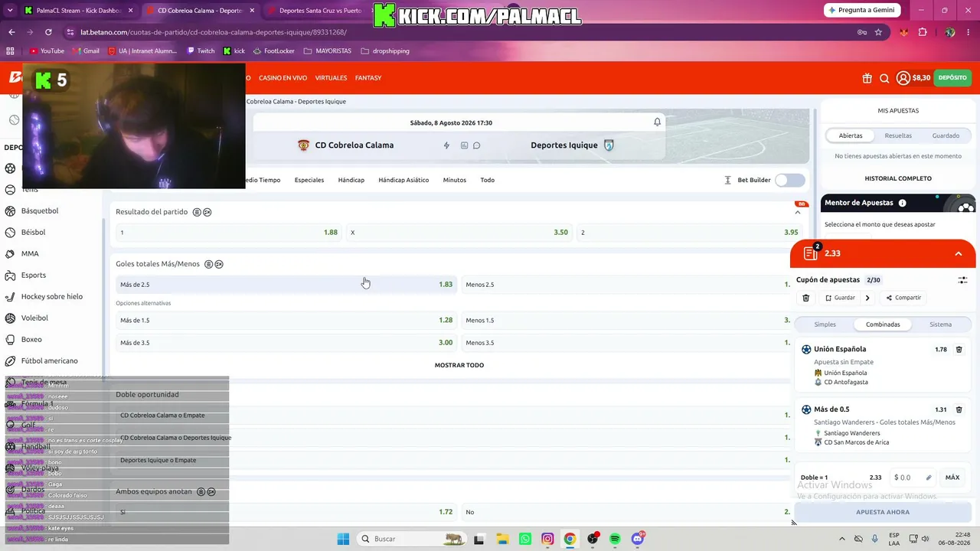Open live match lightning icon

tap(446, 145)
